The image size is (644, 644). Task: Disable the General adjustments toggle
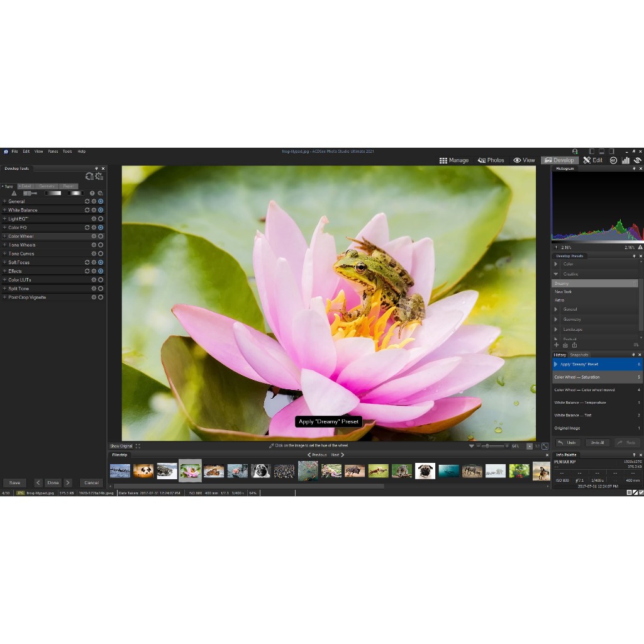pos(101,201)
